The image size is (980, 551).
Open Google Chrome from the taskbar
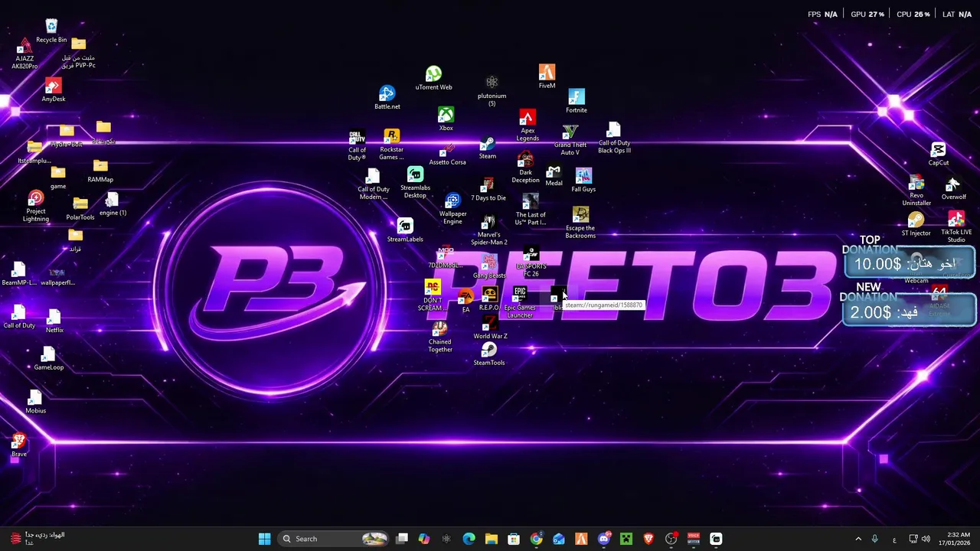pos(536,539)
